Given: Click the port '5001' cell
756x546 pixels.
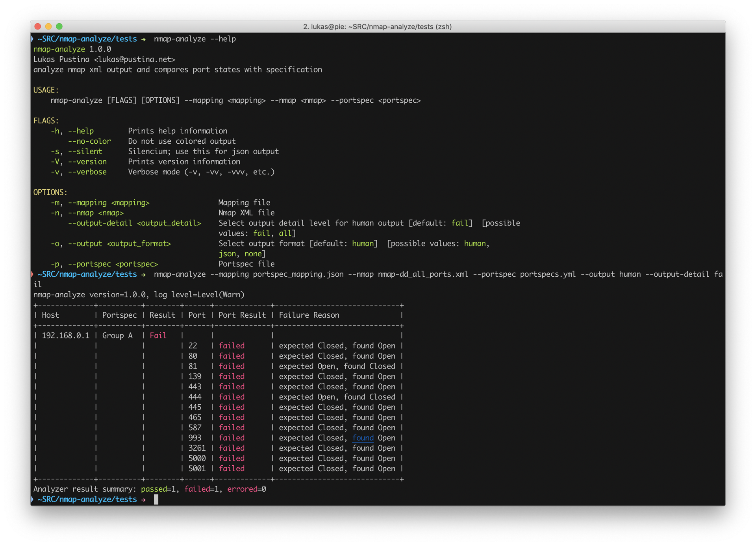Looking at the screenshot, I should 197,468.
